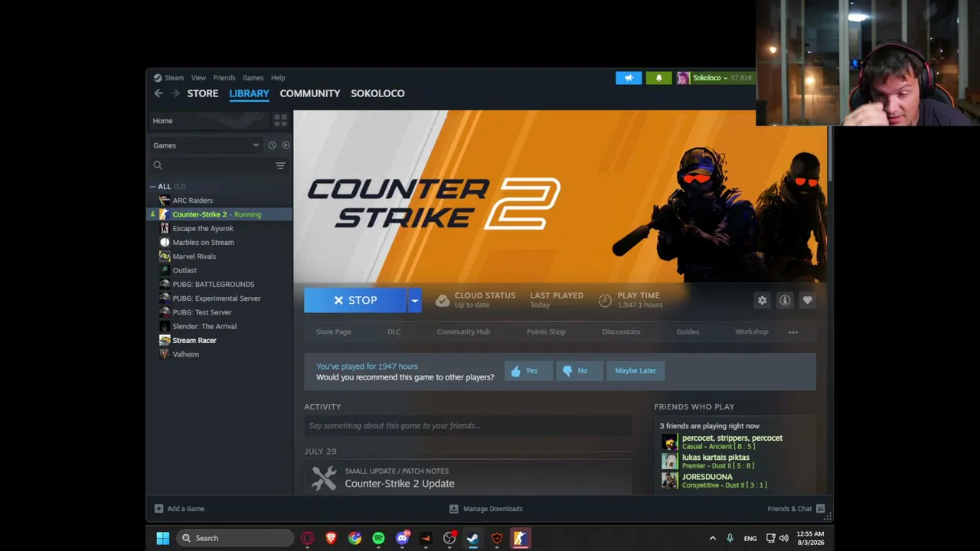
Task: Go back with the Steam back arrow
Action: click(x=158, y=93)
